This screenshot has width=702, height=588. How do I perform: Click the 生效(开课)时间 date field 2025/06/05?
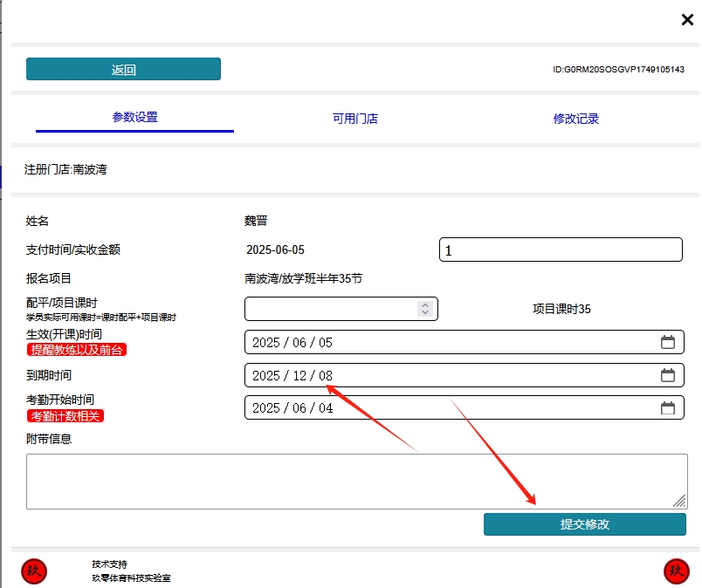[x=465, y=342]
